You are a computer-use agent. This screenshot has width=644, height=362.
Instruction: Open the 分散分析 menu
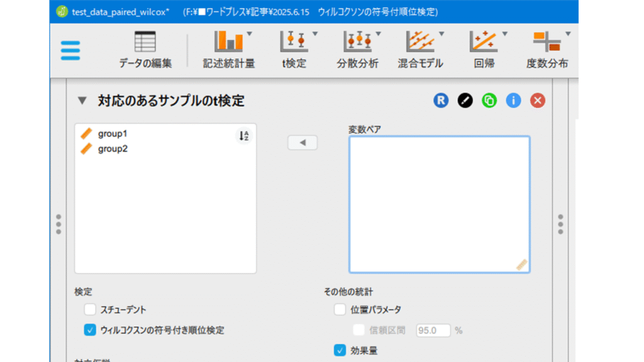click(357, 50)
